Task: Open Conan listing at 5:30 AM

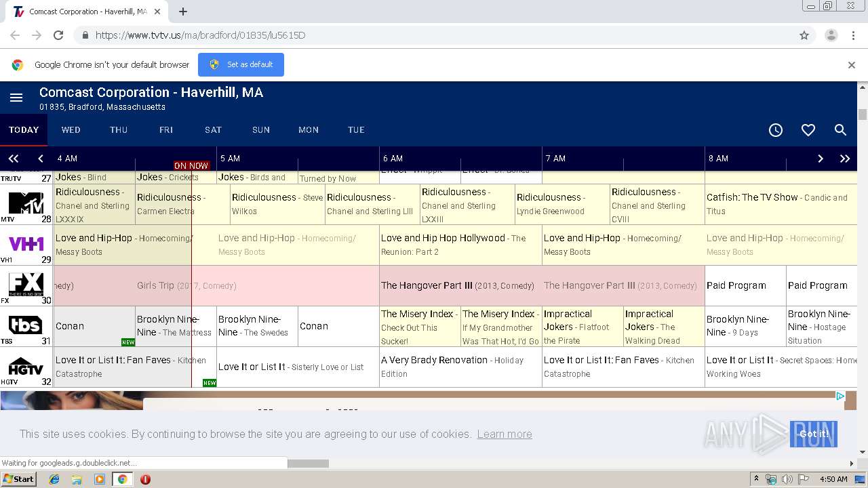Action: pyautogui.click(x=339, y=326)
